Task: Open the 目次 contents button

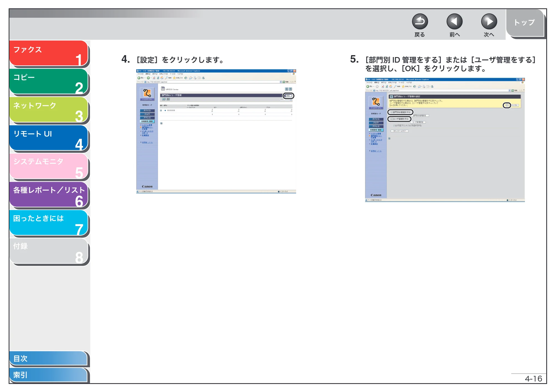Action: [48, 358]
